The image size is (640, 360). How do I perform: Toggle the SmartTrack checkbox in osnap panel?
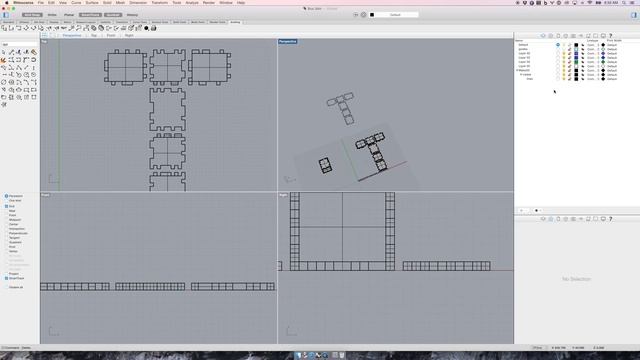click(14, 278)
